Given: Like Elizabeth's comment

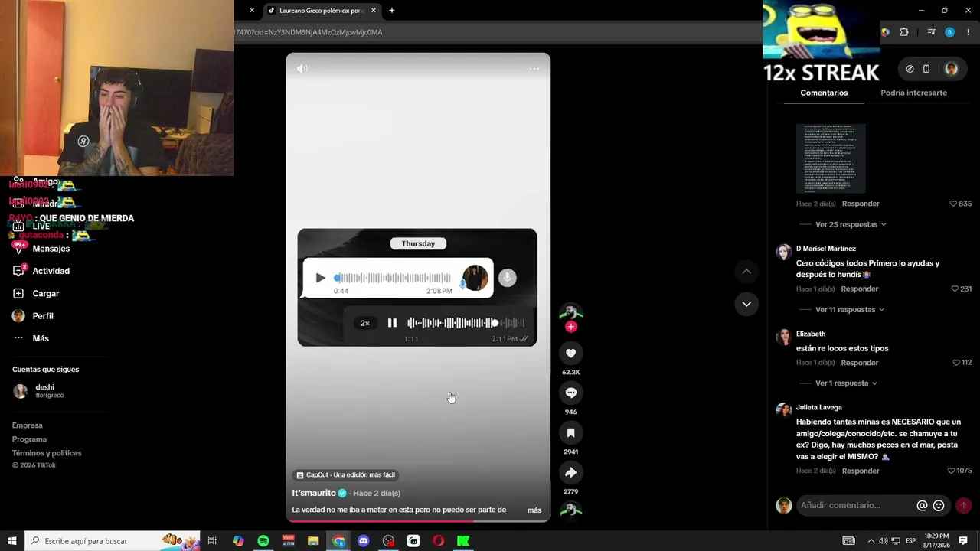Looking at the screenshot, I should (x=956, y=363).
